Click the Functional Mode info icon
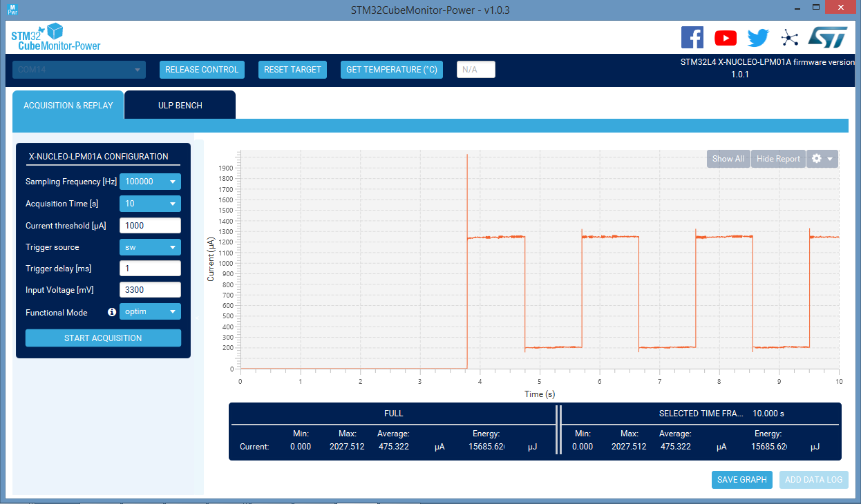Screen dimensions: 861x504 click(112, 312)
